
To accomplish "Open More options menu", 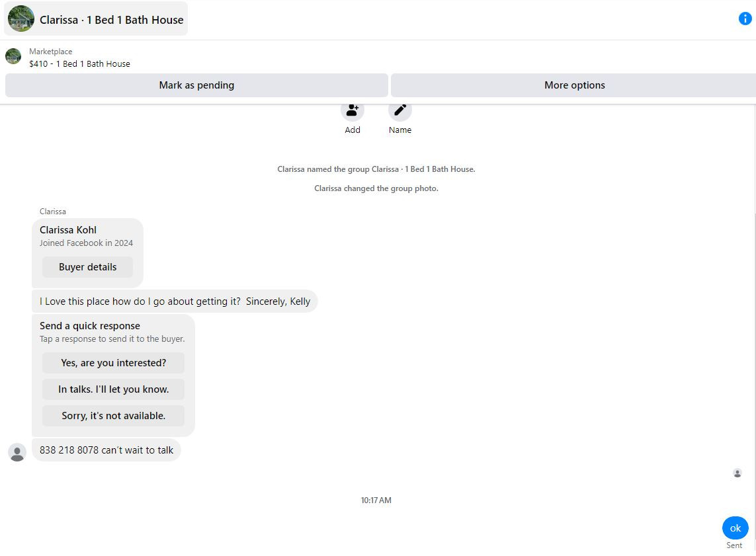I will 573,85.
